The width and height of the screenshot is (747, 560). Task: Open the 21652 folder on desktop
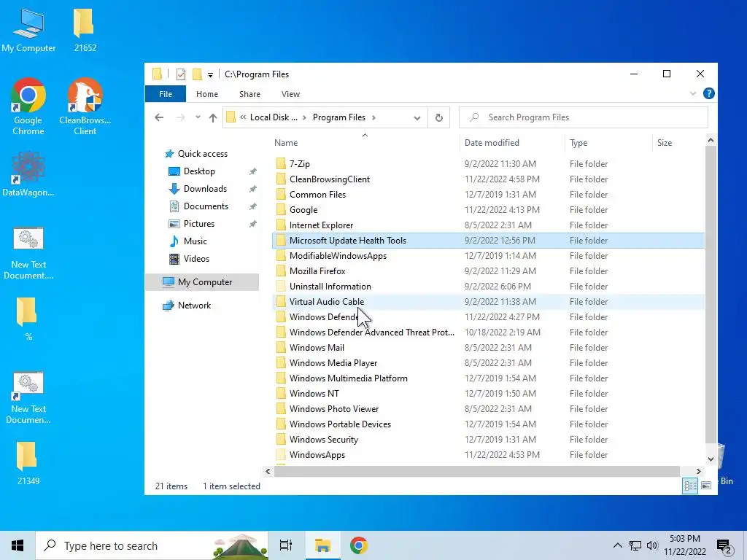coord(85,29)
